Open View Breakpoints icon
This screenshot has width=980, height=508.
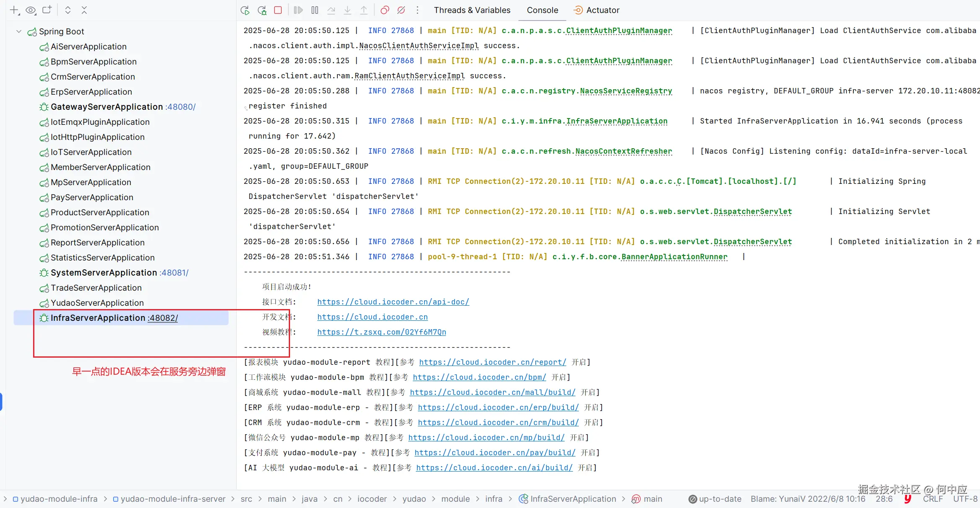(384, 10)
